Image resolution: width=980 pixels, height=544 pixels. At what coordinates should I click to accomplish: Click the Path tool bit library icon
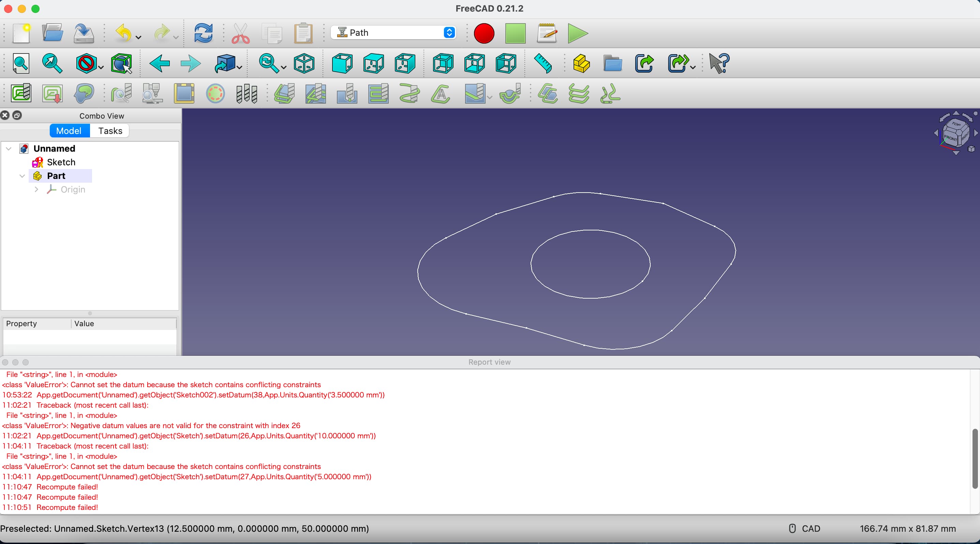(x=247, y=93)
